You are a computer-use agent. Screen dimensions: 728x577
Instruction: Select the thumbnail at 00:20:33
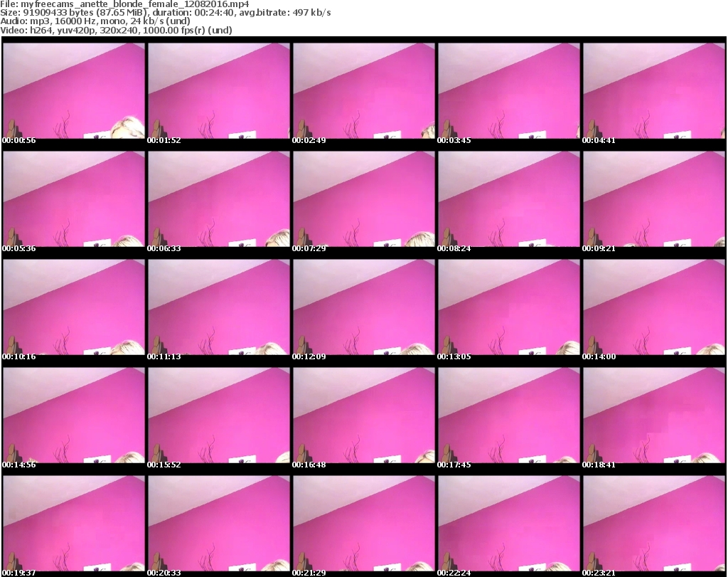[x=219, y=524]
